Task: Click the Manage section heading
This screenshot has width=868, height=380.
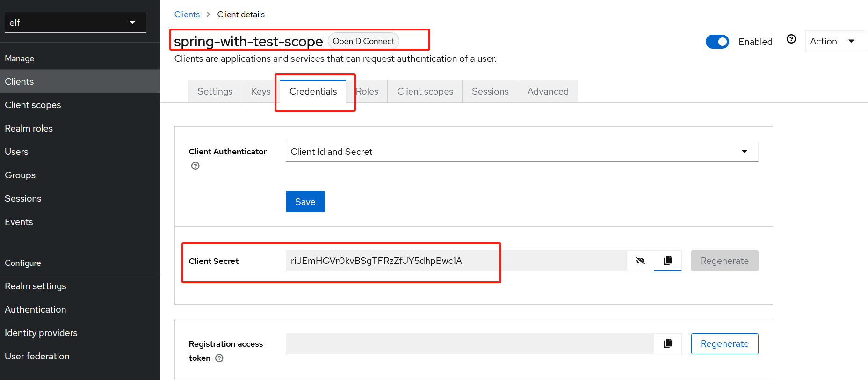Action: point(20,58)
